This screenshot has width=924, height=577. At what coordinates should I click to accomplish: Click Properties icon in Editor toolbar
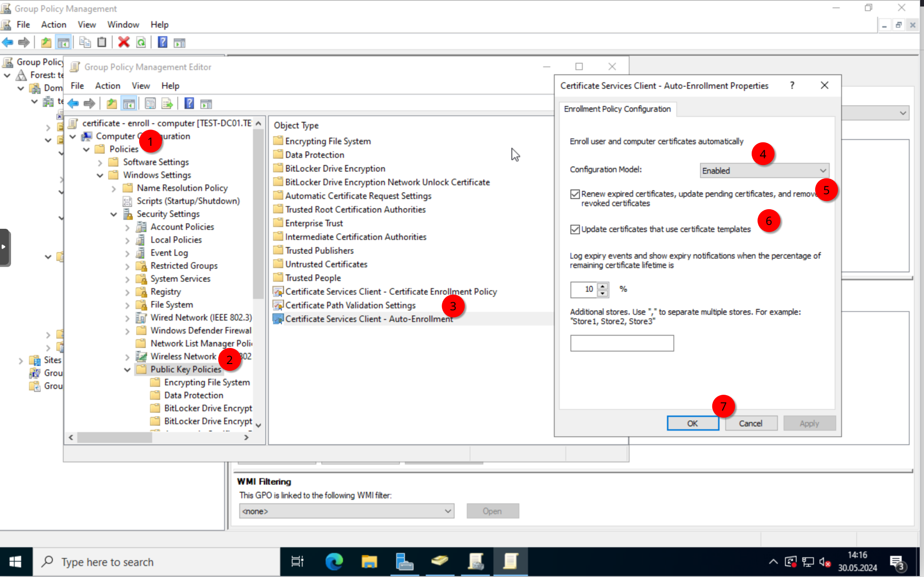coord(150,104)
